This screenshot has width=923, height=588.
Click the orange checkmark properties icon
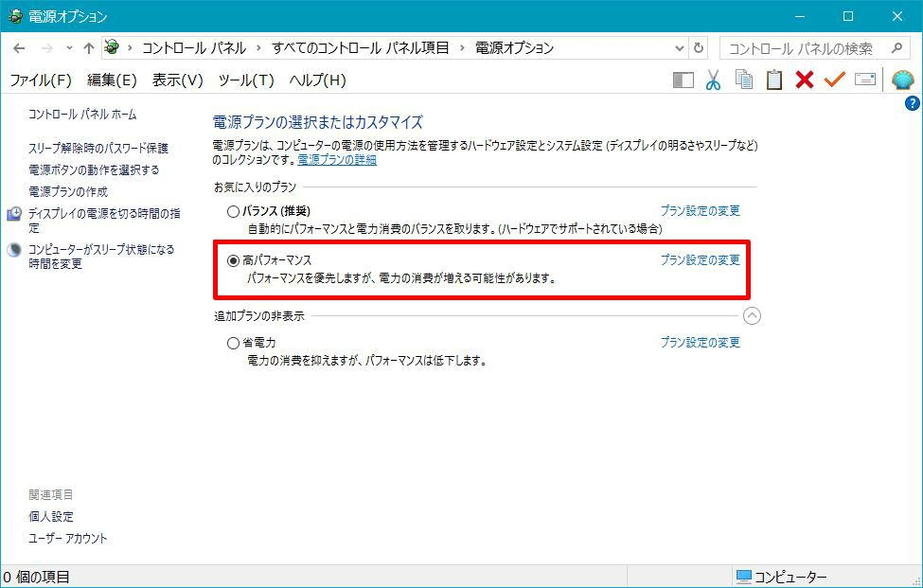(x=834, y=80)
